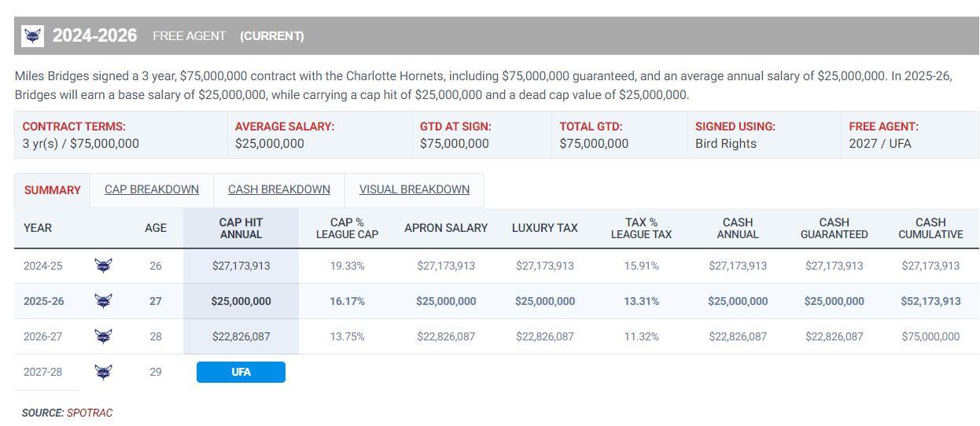980x426 pixels.
Task: Click the 2024-2026 contract header title
Action: 94,35
